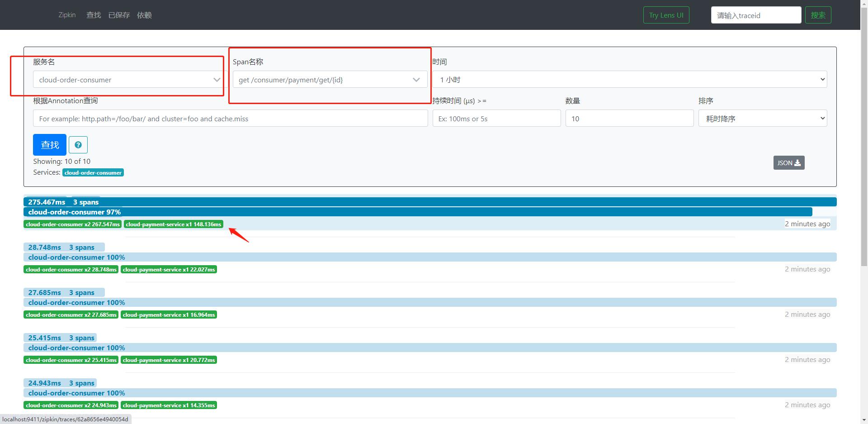Click the cloud-order-consumer x2 25.415ms badge
Screen dimensions: 868x424
pyautogui.click(x=71, y=360)
